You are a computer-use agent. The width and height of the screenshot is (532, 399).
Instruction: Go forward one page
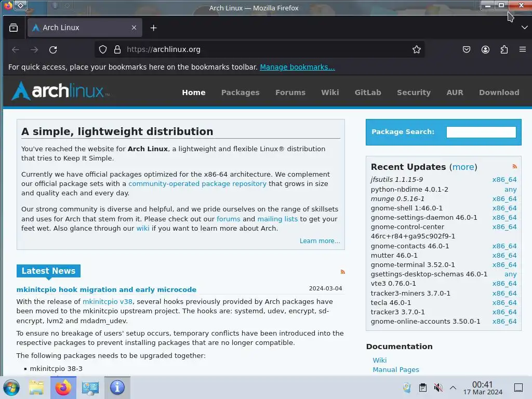point(34,50)
